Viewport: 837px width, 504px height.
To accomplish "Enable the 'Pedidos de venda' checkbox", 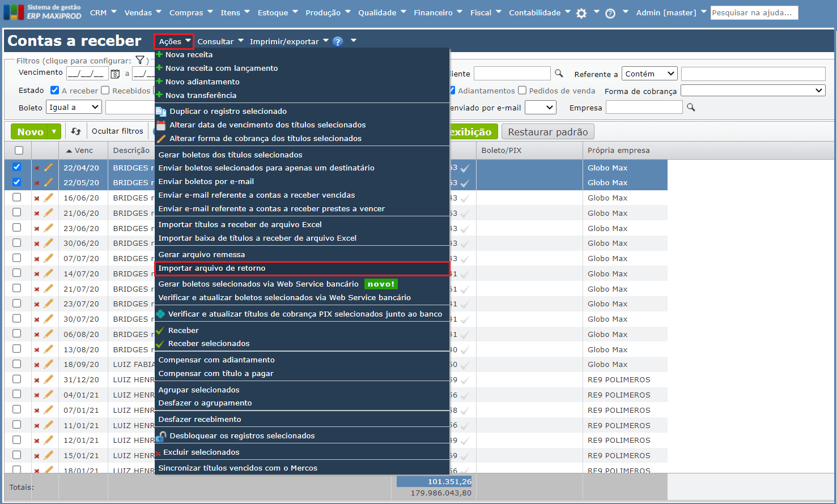I will pyautogui.click(x=522, y=91).
